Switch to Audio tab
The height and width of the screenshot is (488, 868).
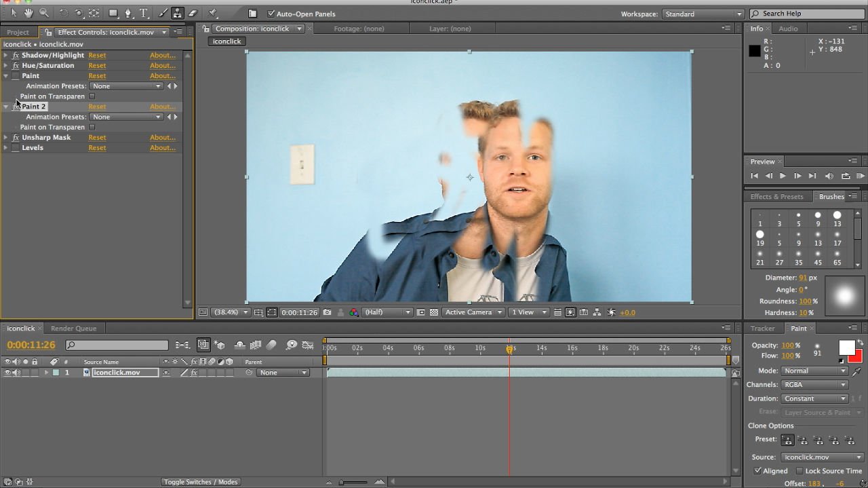(x=788, y=29)
